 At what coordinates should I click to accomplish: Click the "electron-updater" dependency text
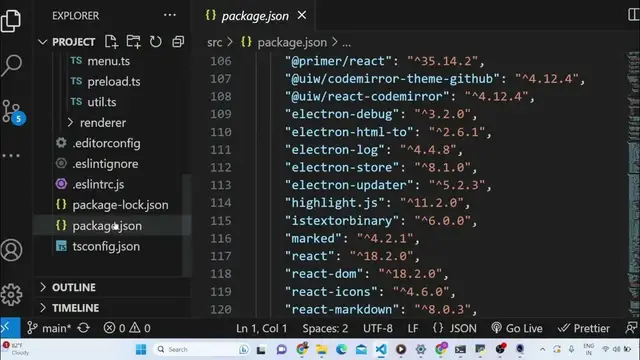pos(349,185)
